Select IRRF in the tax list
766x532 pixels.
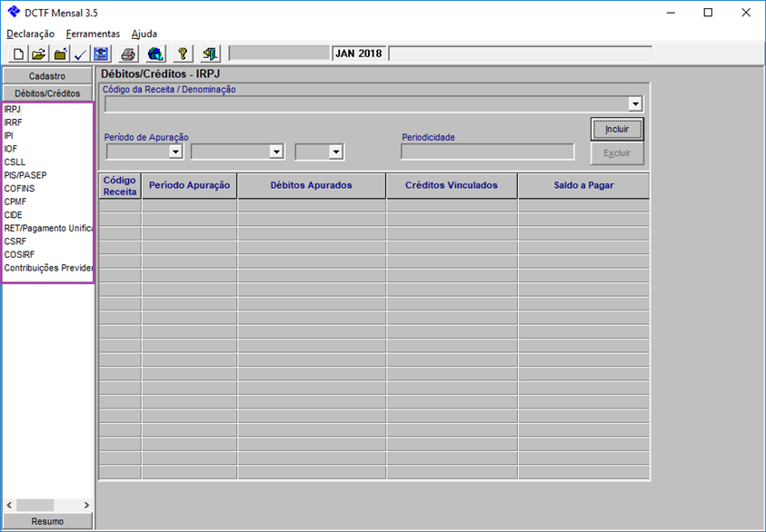(14, 123)
